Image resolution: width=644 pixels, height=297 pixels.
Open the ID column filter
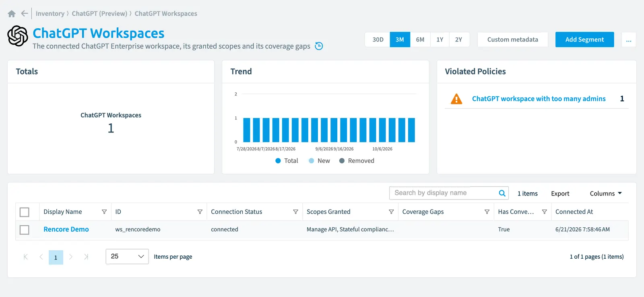200,212
